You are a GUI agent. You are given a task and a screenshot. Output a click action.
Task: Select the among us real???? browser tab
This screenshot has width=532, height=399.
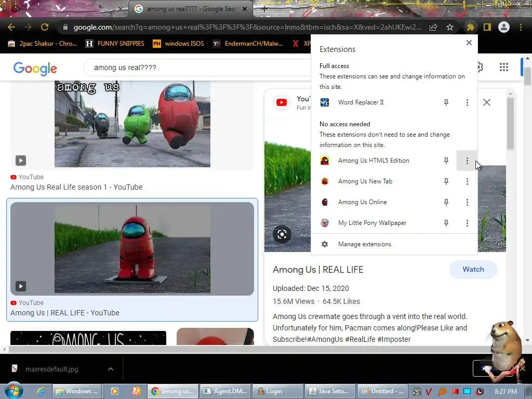[x=190, y=9]
